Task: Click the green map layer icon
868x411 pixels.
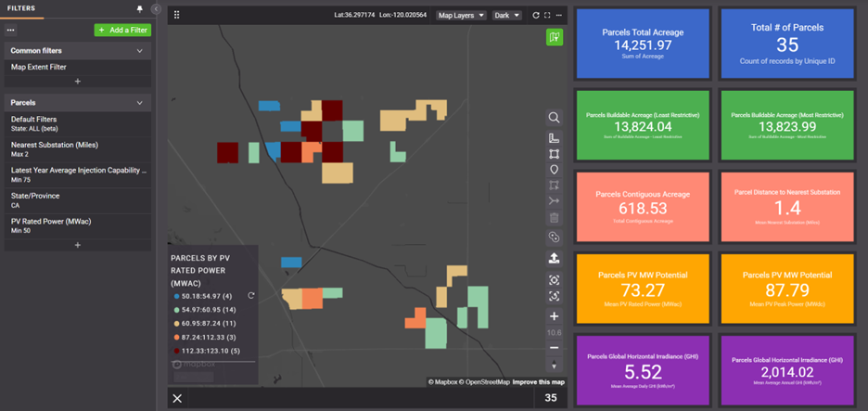Action: (x=555, y=37)
